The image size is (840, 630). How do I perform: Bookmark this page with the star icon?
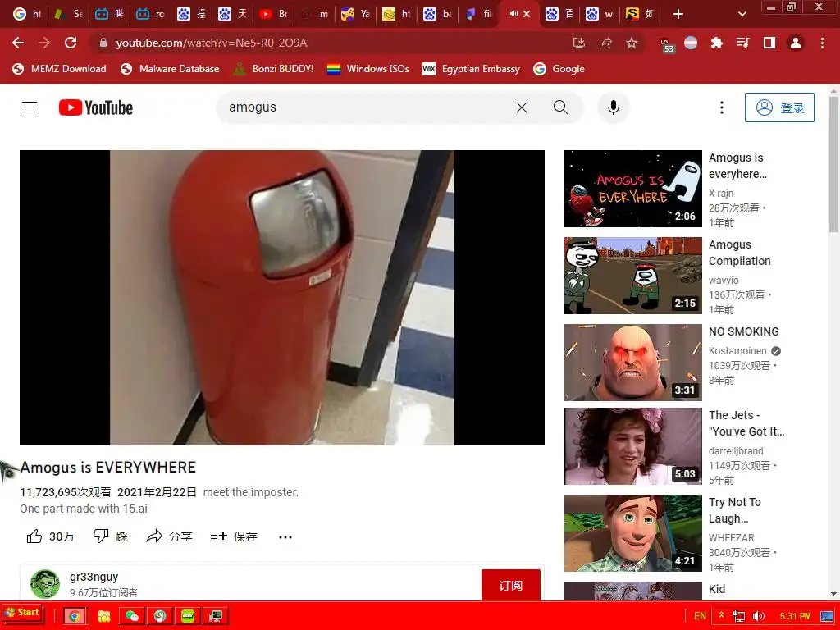pos(632,43)
